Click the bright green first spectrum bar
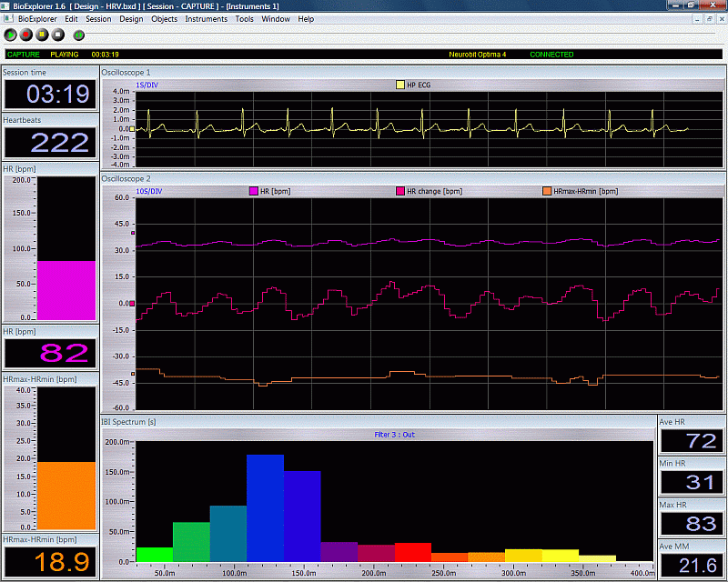Screen dimensions: 728x582 [155, 555]
